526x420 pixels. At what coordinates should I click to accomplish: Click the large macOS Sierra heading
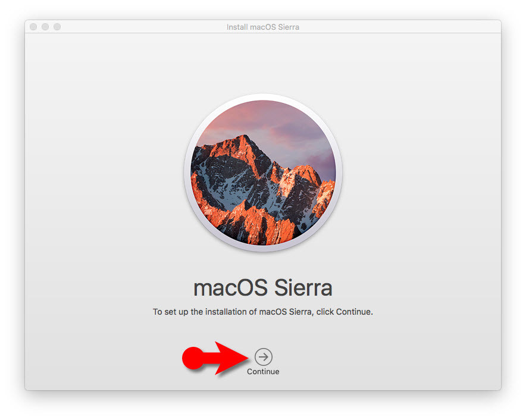pyautogui.click(x=263, y=288)
